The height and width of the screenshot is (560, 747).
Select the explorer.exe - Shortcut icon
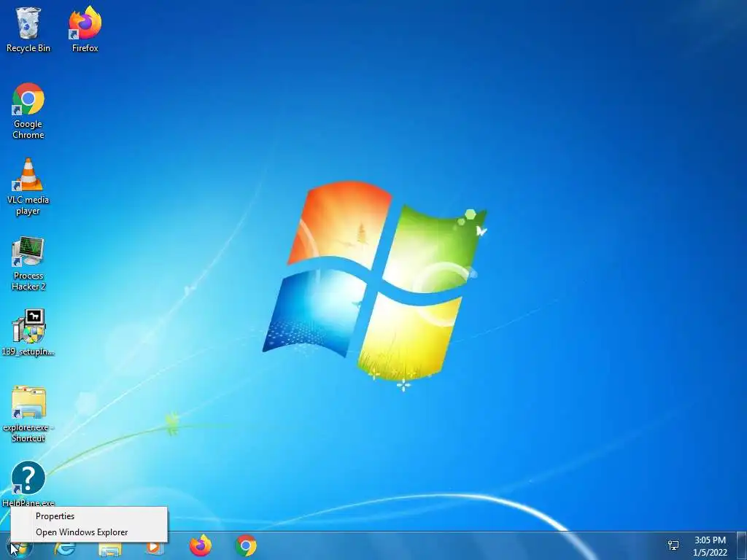click(28, 414)
